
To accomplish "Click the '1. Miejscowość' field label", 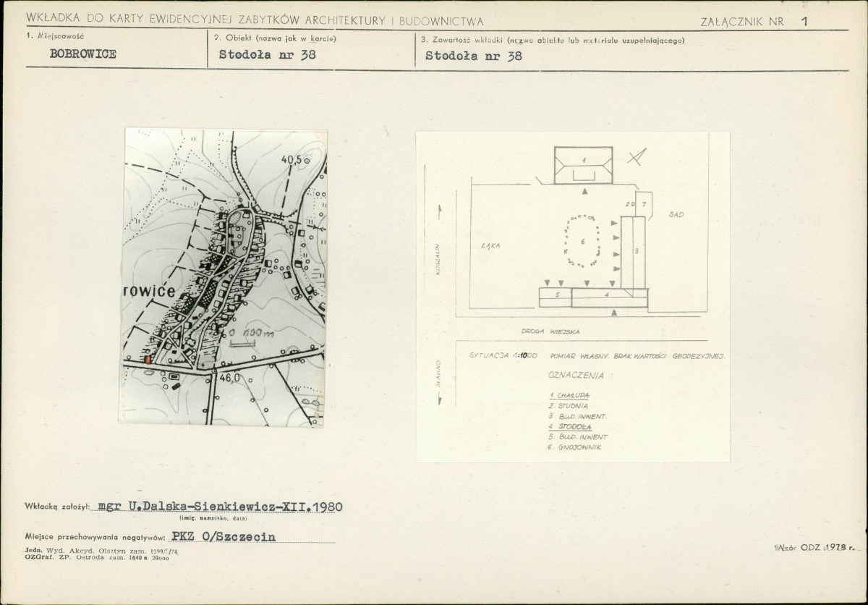I will click(x=56, y=36).
